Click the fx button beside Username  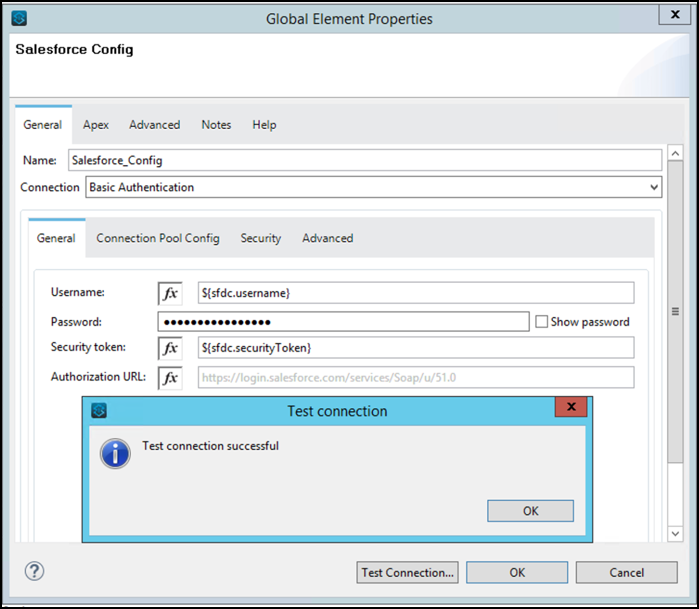click(170, 293)
